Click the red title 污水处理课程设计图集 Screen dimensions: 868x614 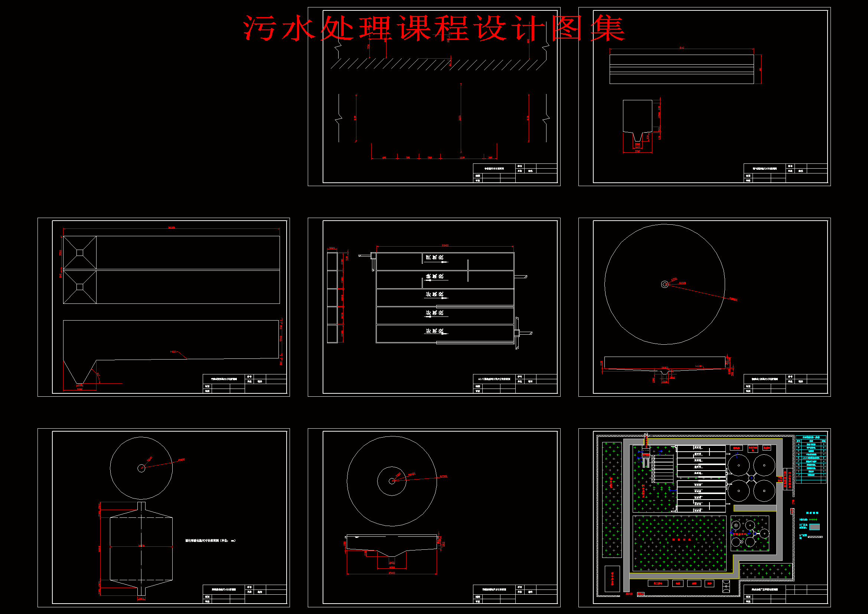point(433,28)
